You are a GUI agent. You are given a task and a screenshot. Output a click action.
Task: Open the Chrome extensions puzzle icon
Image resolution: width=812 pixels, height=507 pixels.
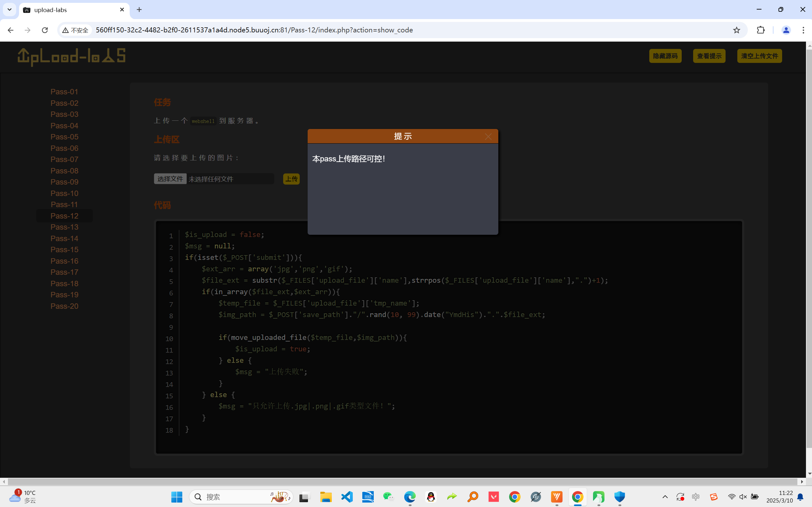[761, 30]
